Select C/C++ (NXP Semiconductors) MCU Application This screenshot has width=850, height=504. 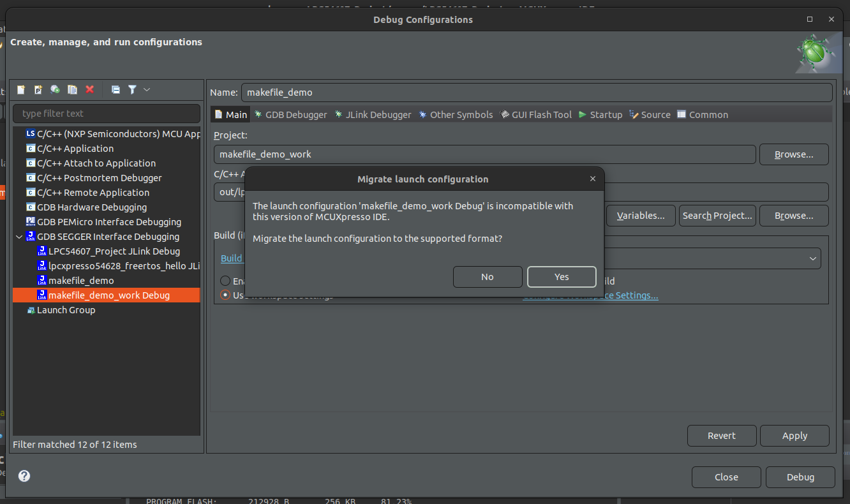point(113,134)
